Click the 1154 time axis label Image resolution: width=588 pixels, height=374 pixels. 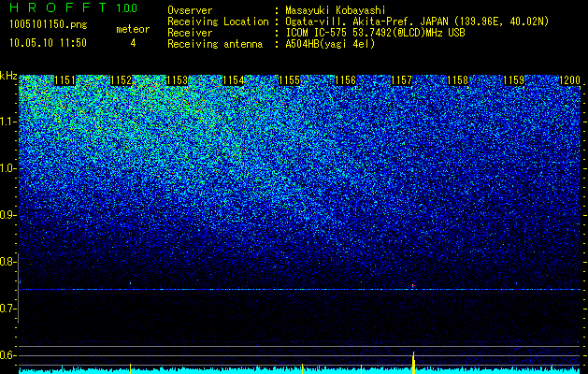coord(234,80)
